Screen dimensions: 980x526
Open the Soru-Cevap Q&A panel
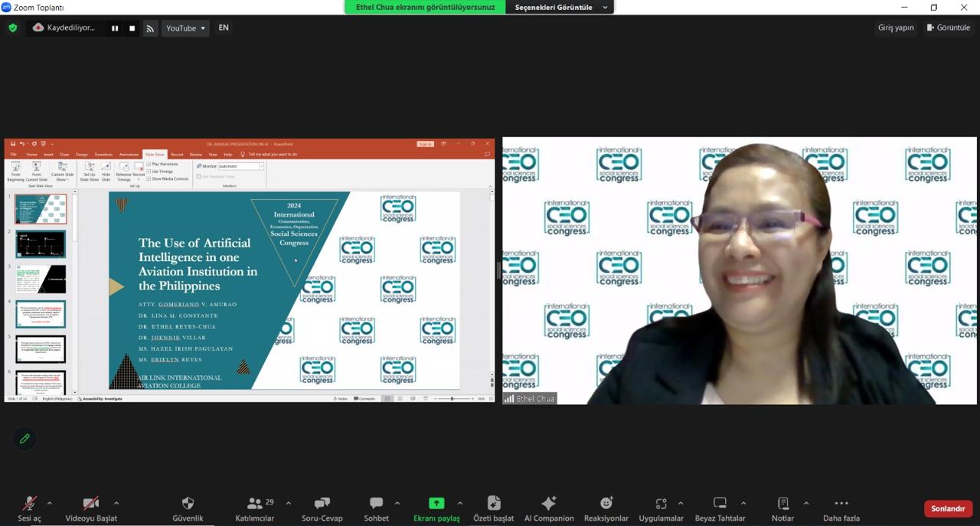(x=322, y=504)
